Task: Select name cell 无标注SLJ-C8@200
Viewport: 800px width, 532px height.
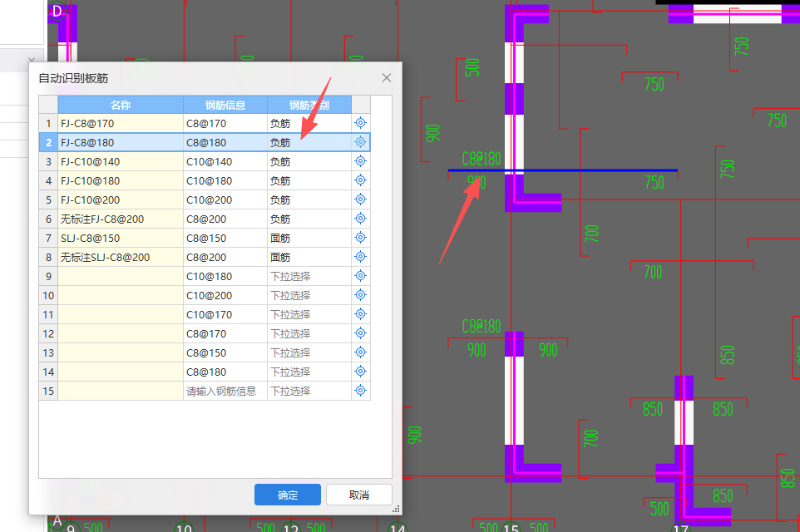Action: click(x=121, y=257)
